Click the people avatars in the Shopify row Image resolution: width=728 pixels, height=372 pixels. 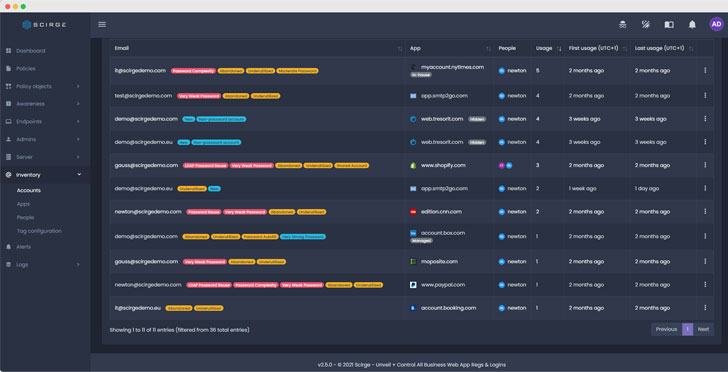[505, 165]
